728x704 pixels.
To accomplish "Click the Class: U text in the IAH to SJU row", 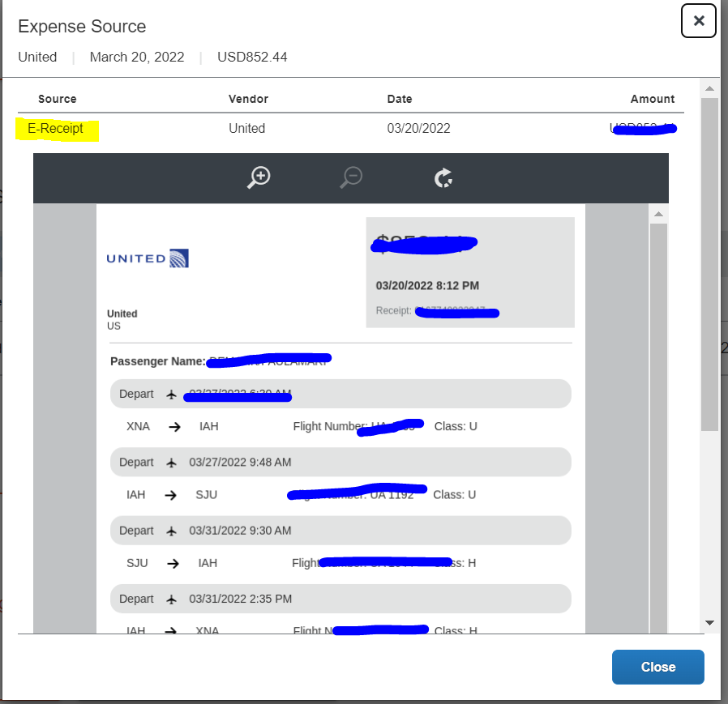I will click(455, 495).
